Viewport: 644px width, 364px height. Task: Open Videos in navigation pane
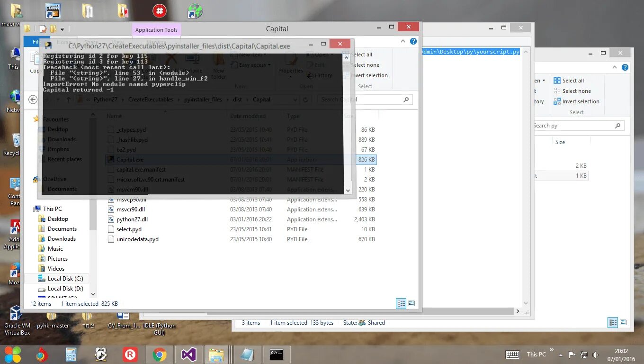pos(56,268)
